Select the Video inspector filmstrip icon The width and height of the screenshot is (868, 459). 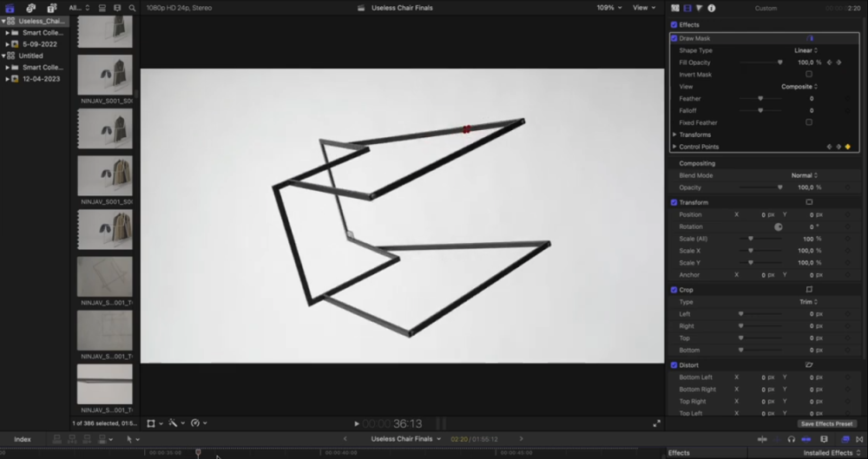(x=687, y=8)
